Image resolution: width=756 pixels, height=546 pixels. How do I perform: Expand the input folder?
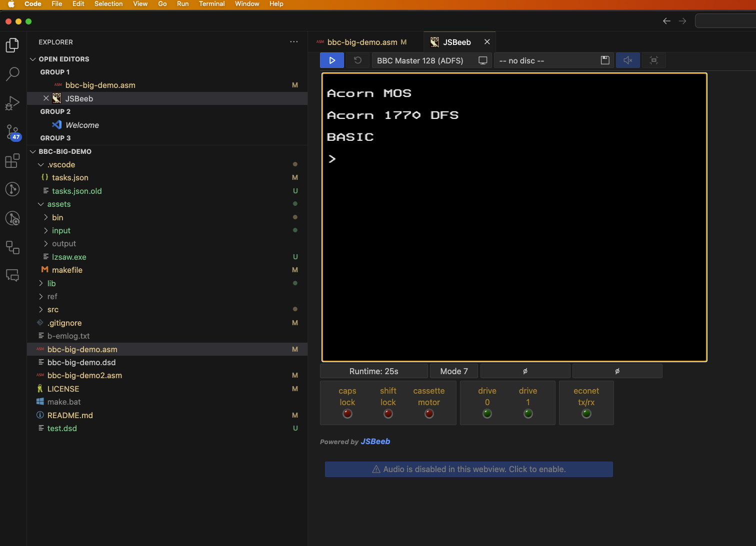click(46, 230)
